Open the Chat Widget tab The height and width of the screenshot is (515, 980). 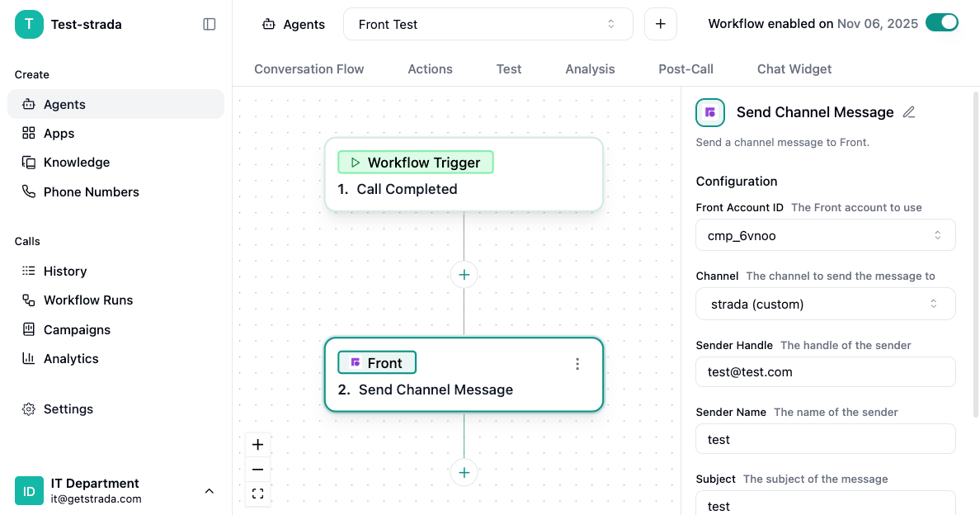click(794, 69)
